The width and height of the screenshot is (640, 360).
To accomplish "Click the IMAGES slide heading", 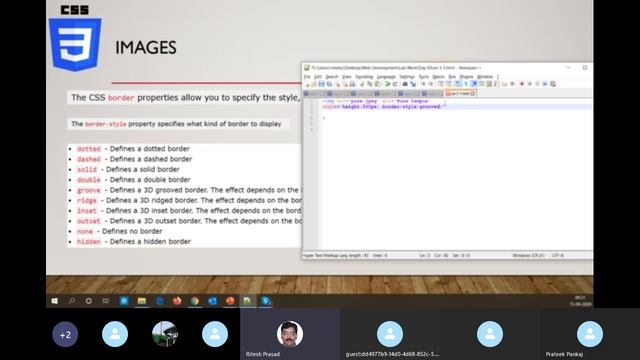I will tap(146, 48).
